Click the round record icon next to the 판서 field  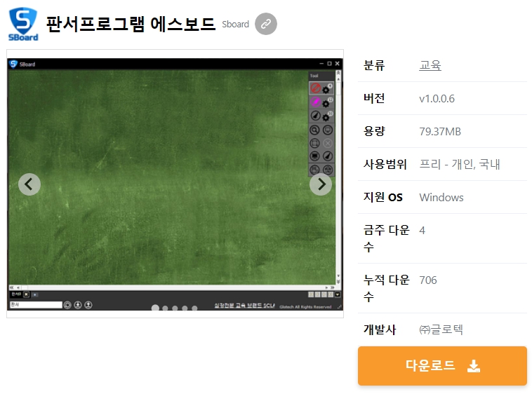click(x=67, y=305)
